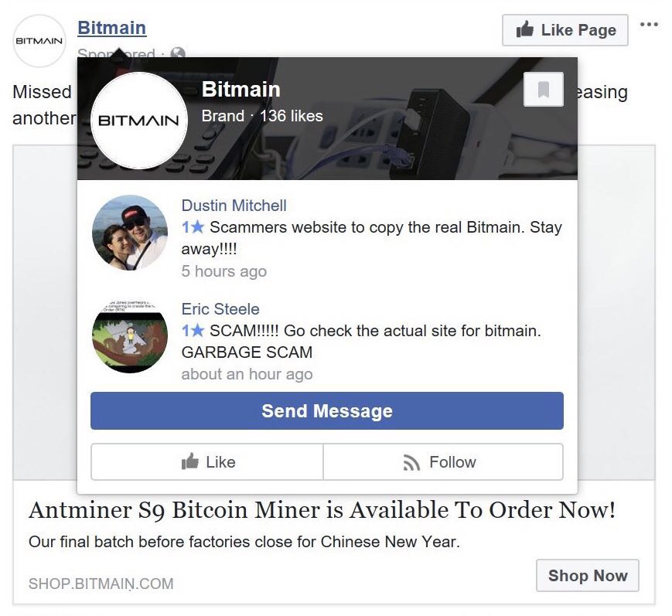
Task: Like the Bitmain page in the hover card
Action: pyautogui.click(x=207, y=461)
